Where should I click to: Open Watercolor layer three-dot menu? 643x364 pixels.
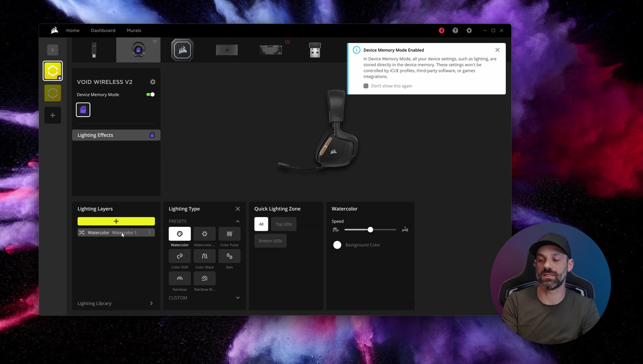pyautogui.click(x=150, y=232)
